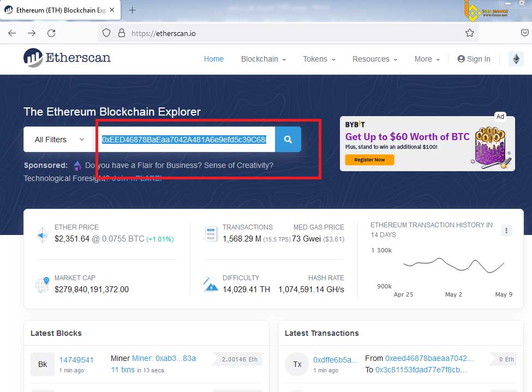Open To address 0x3c81153fdad77e7f8cb...
Image resolution: width=532 pixels, height=392 pixels.
[421, 370]
